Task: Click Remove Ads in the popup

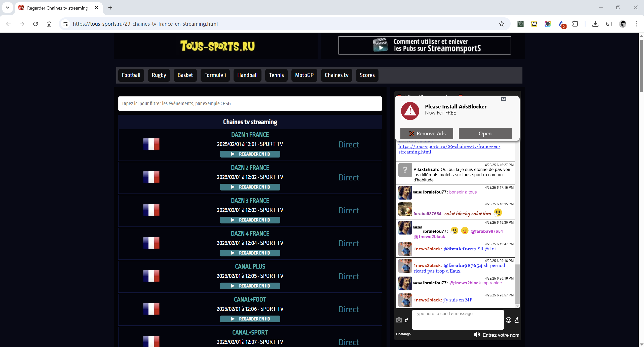Action: pyautogui.click(x=427, y=133)
